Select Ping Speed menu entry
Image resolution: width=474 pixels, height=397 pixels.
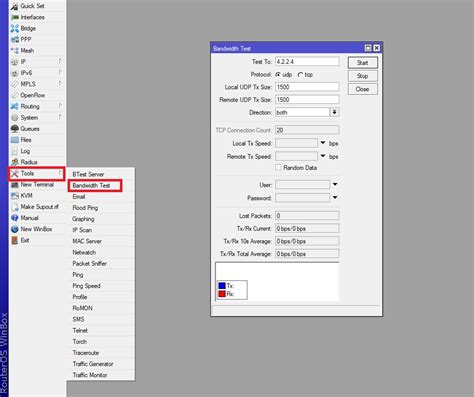pyautogui.click(x=86, y=286)
